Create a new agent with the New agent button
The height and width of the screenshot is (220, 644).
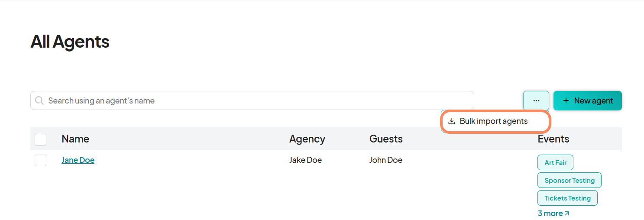(x=588, y=100)
